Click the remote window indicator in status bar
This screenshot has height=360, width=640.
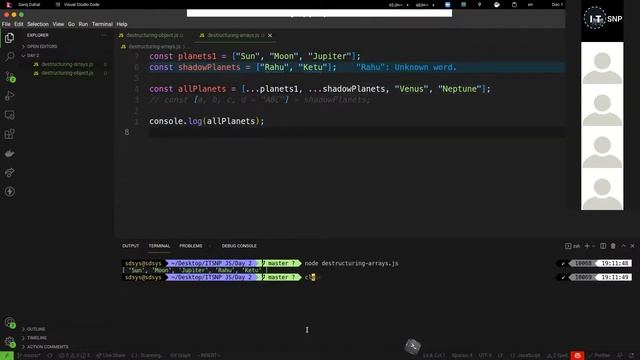7,356
